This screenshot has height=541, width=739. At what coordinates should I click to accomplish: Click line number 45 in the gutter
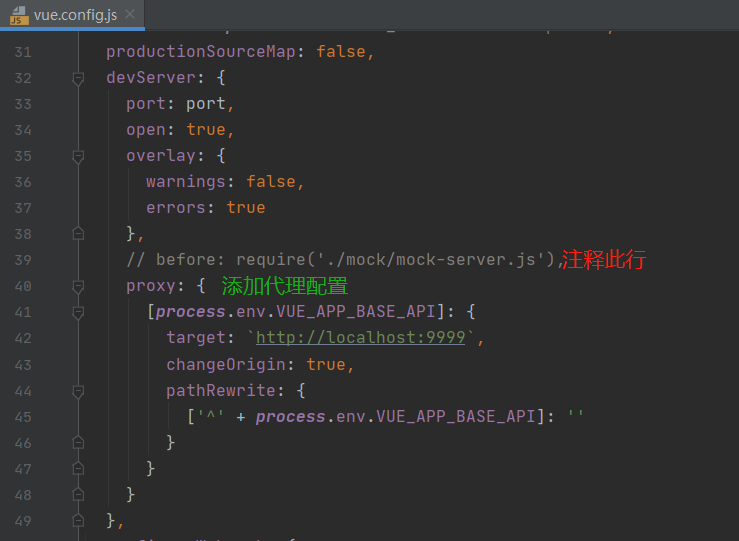[23, 417]
